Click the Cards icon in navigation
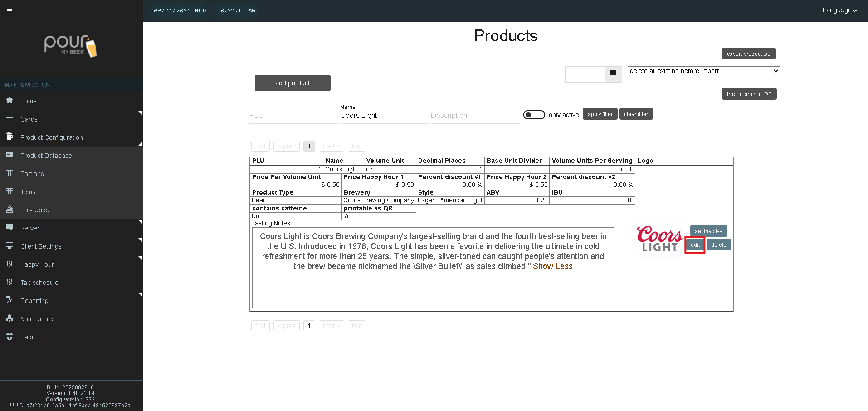The width and height of the screenshot is (868, 411). coord(10,119)
